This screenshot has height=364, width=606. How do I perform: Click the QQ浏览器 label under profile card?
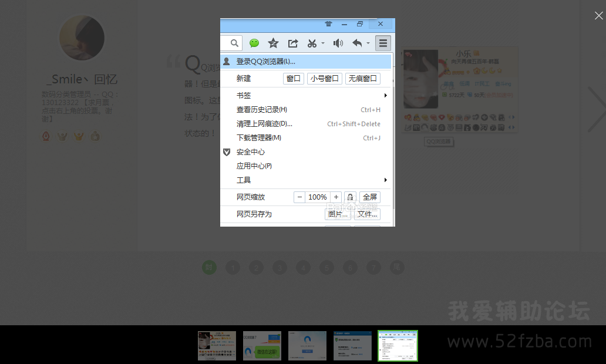click(x=439, y=141)
